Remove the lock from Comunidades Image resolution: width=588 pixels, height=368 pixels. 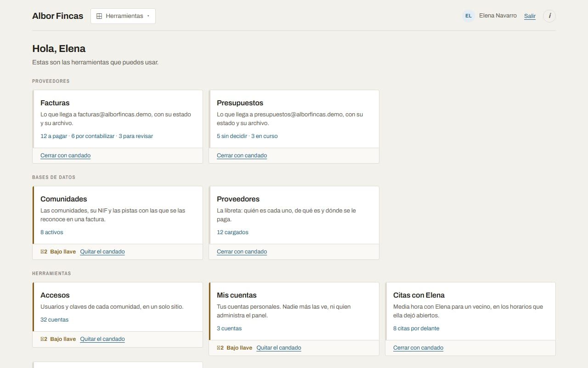102,252
